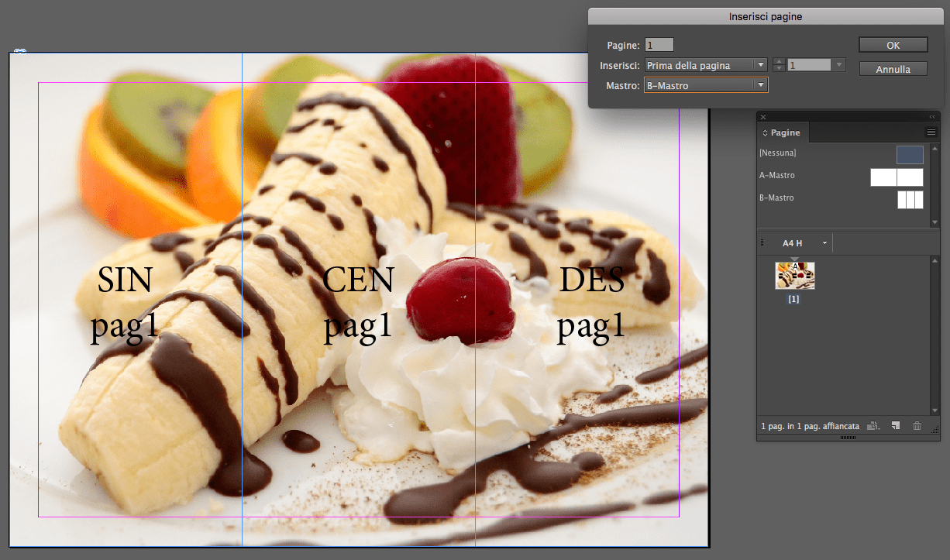Click the pages section scrollbar up arrow
950x560 pixels.
tap(935, 260)
